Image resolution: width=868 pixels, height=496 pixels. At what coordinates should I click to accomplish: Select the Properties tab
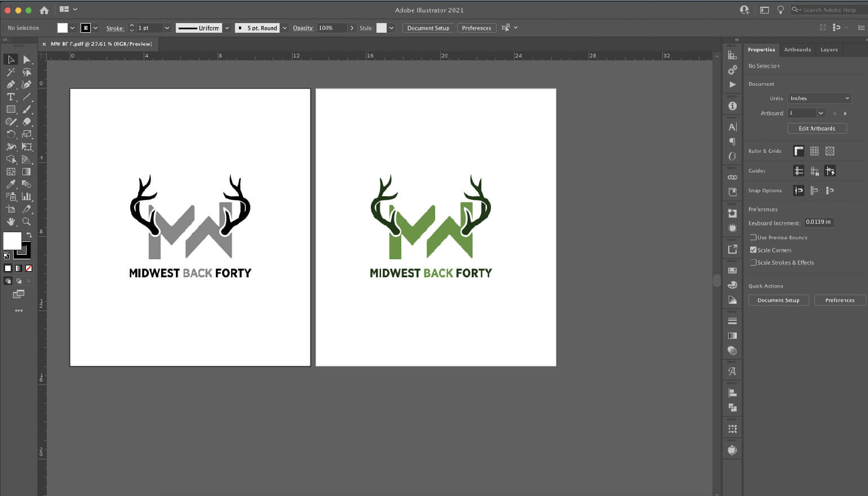tap(761, 50)
